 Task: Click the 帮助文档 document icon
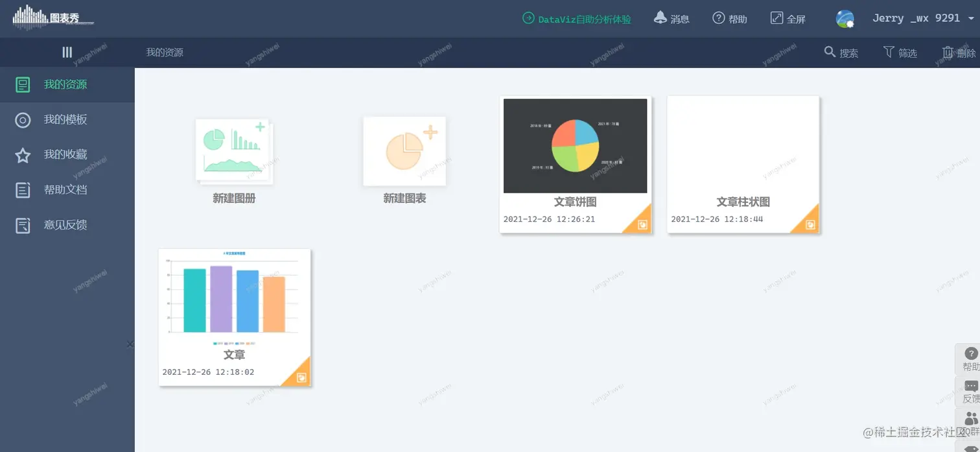[23, 190]
